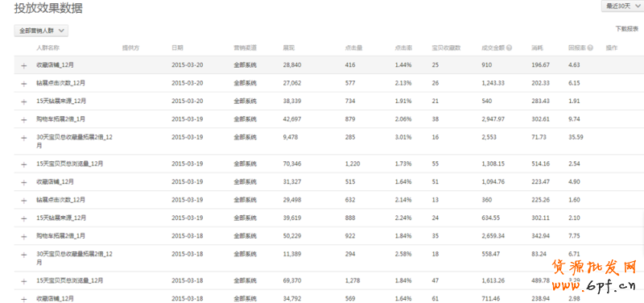Expand the 收藏店铺_12月 row with 31,327 impressions
This screenshot has height=303, width=644.
(24, 182)
